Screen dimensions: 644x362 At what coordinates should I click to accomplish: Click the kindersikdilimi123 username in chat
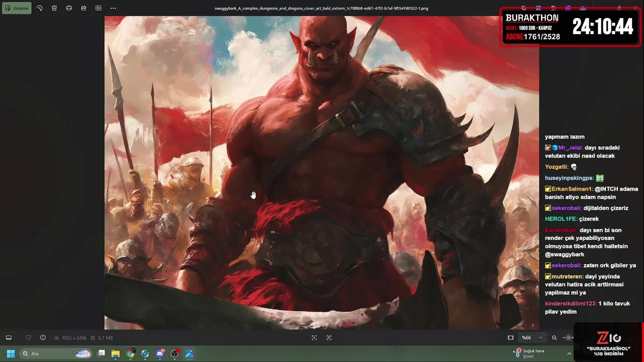pos(571,304)
